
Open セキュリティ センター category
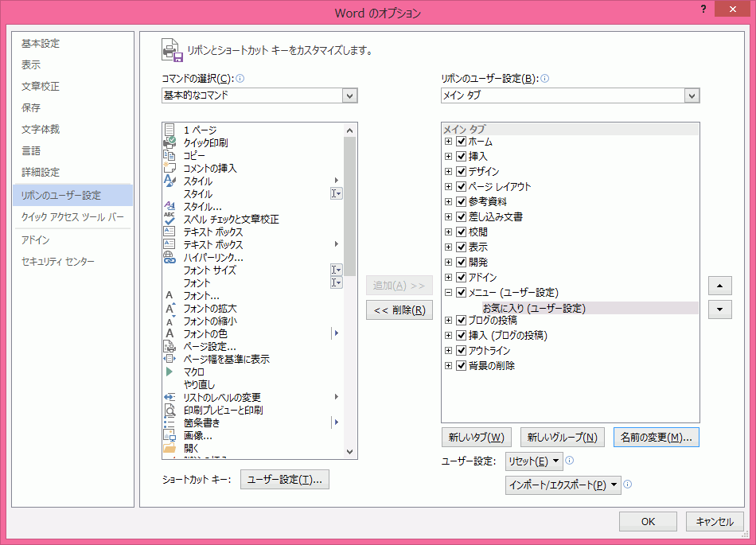(x=58, y=261)
